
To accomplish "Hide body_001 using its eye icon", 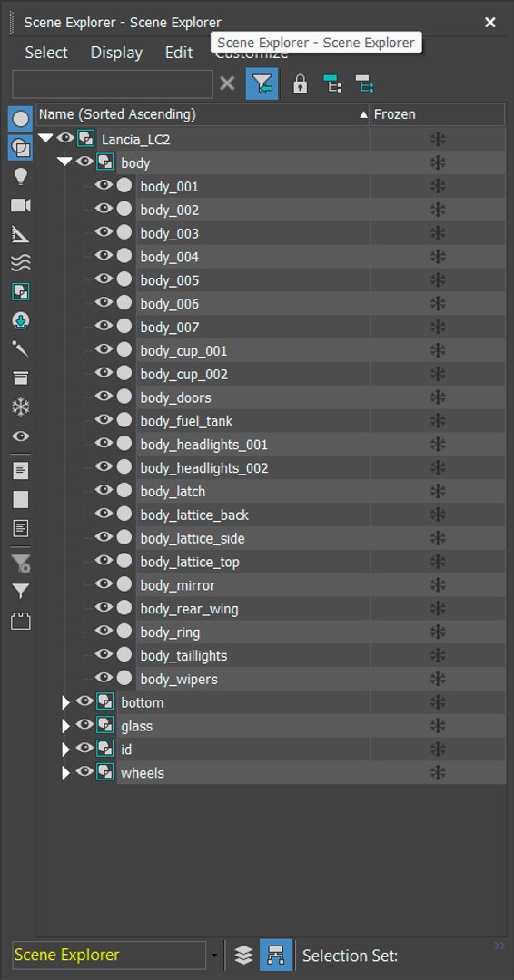I will [104, 186].
